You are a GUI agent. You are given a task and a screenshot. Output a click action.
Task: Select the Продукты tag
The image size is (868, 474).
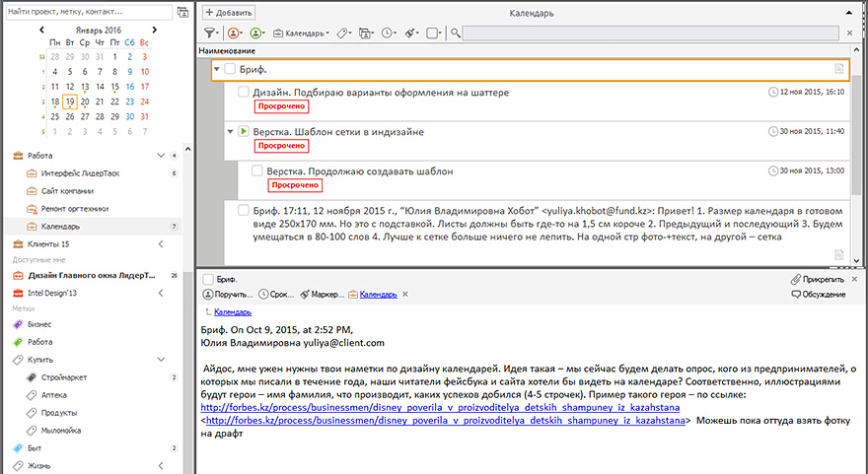pyautogui.click(x=59, y=413)
